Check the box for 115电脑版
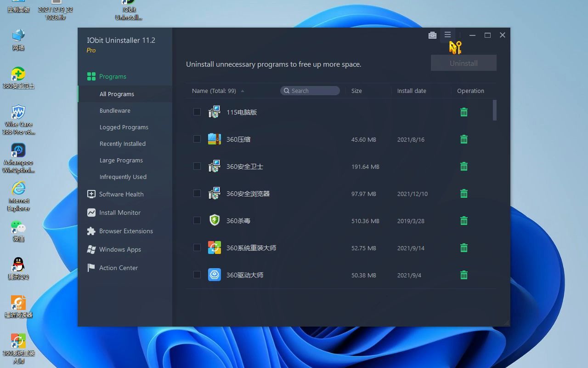Image resolution: width=588 pixels, height=368 pixels. (197, 112)
